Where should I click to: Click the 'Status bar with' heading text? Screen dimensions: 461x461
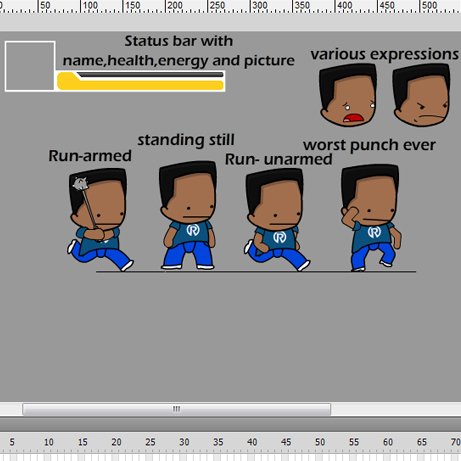click(x=179, y=41)
